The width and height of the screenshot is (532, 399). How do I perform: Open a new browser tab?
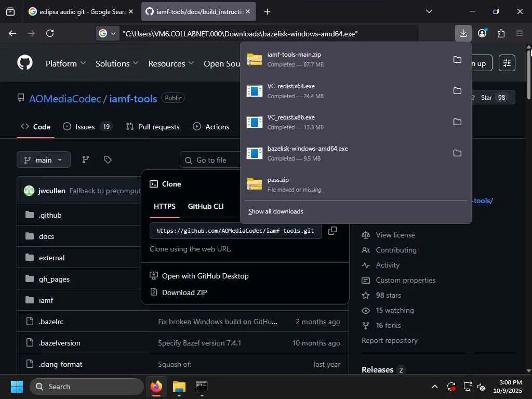click(x=268, y=11)
